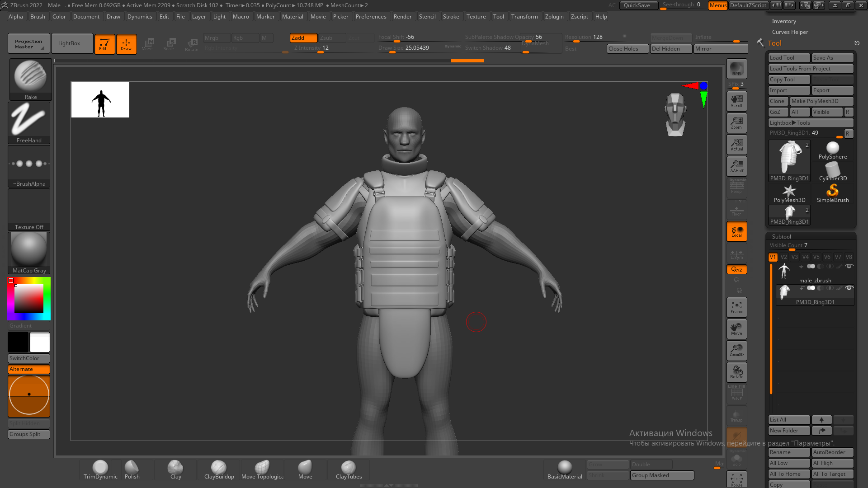Hide the male_zbrush subtool via eye icon
868x488 pixels.
(849, 266)
